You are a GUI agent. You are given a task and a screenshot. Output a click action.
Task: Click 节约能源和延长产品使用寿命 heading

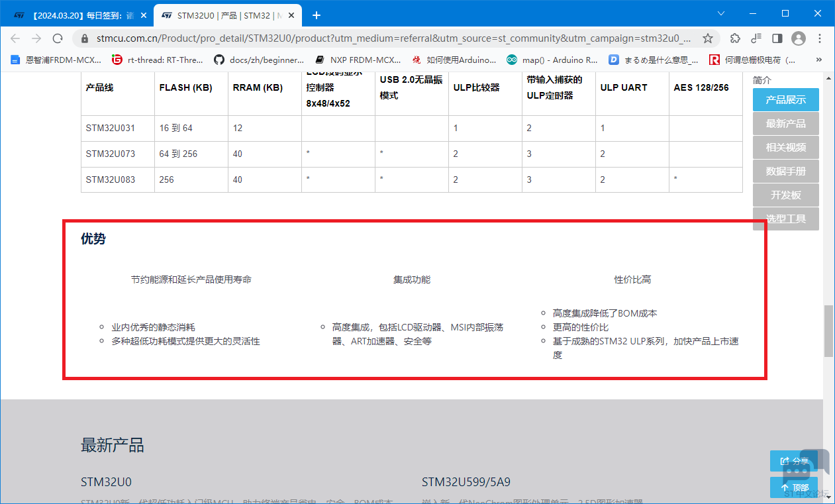191,279
